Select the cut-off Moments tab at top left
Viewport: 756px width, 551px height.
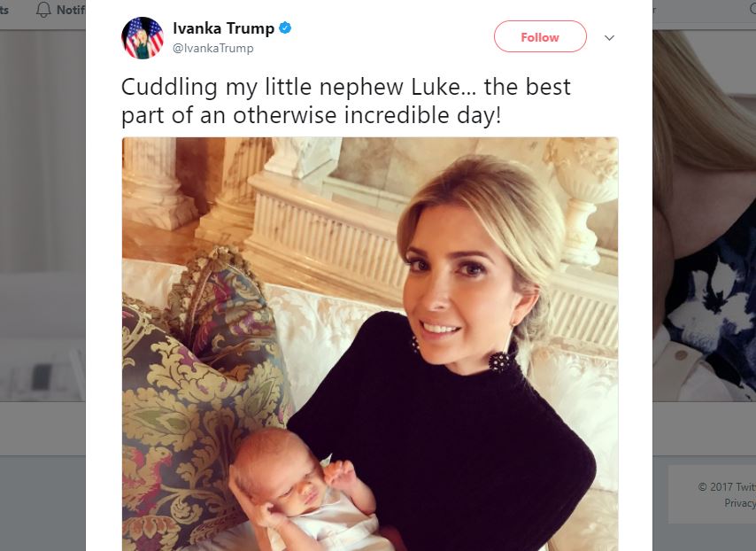4,10
